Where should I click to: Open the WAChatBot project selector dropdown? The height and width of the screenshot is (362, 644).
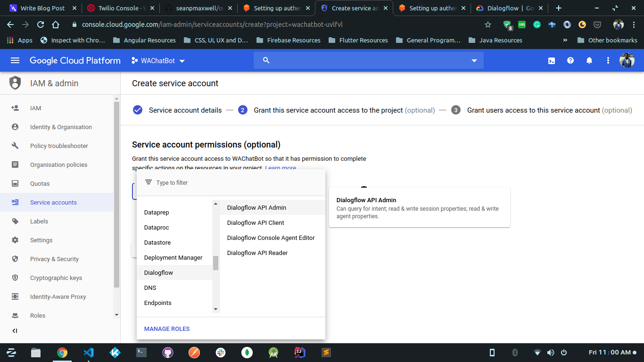pyautogui.click(x=158, y=61)
